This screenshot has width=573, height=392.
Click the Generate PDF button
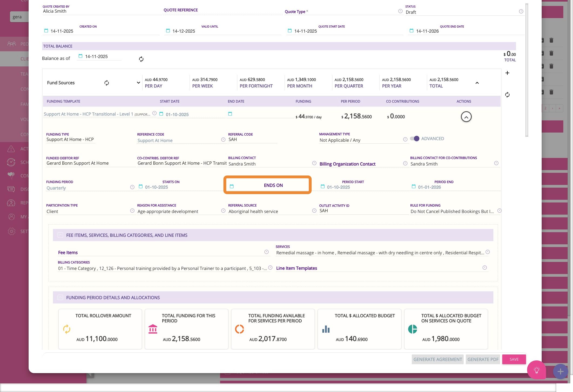click(x=483, y=359)
